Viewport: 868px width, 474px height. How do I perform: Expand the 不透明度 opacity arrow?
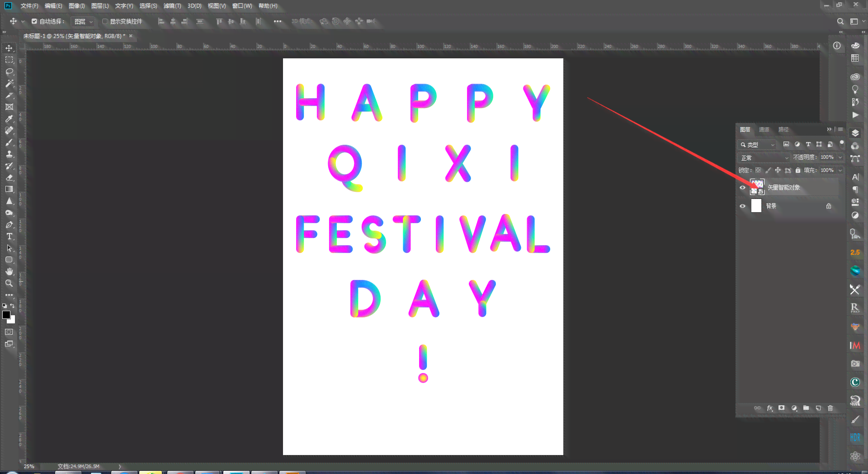[840, 157]
